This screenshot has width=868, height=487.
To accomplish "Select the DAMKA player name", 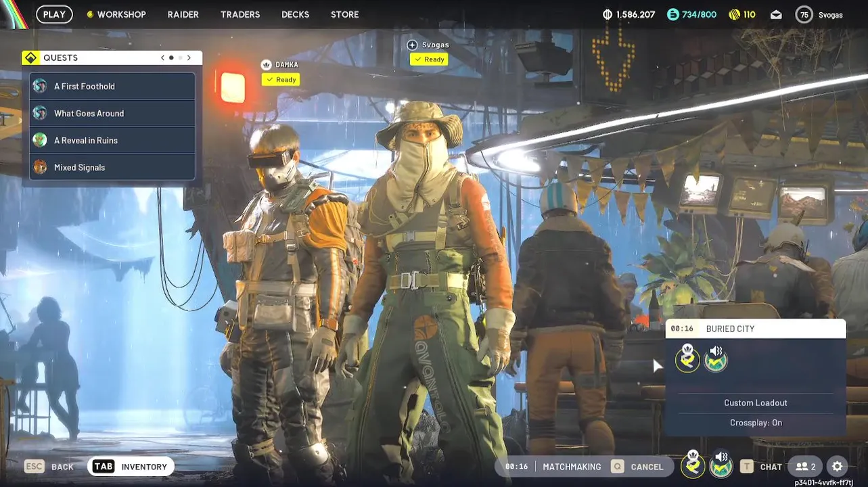I will point(287,65).
